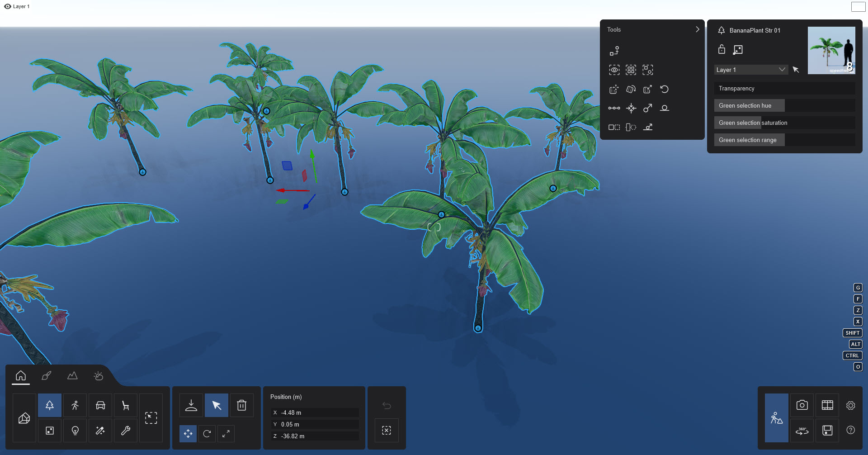Viewport: 868px width, 455px height.
Task: Toggle Layer 1 visibility eye icon
Action: click(7, 6)
